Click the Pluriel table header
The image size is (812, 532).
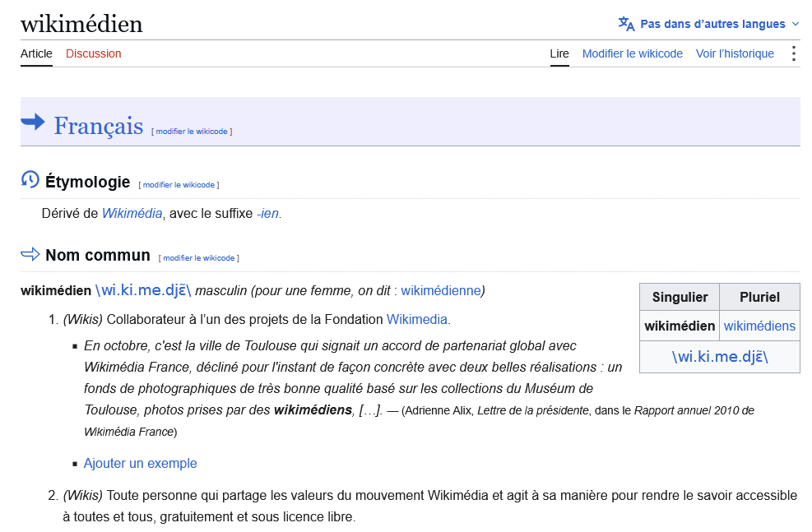tap(759, 297)
